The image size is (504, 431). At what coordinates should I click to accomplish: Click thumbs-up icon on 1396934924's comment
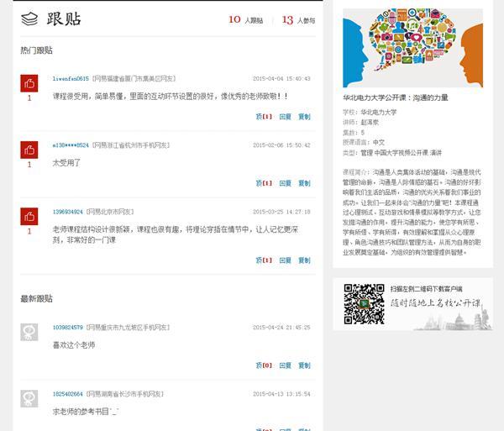pyautogui.click(x=29, y=216)
